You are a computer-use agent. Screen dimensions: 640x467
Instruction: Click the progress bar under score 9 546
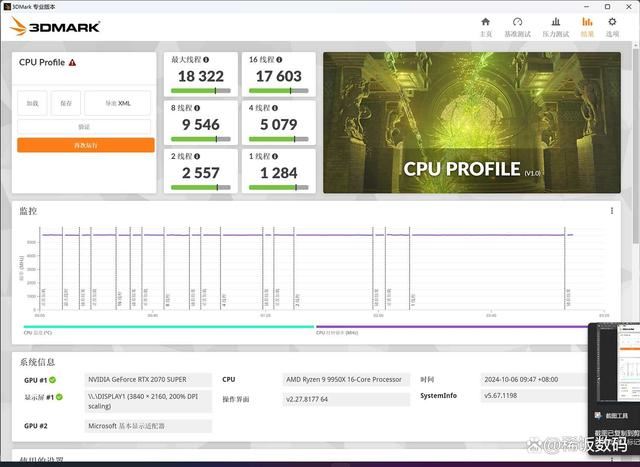(x=201, y=139)
